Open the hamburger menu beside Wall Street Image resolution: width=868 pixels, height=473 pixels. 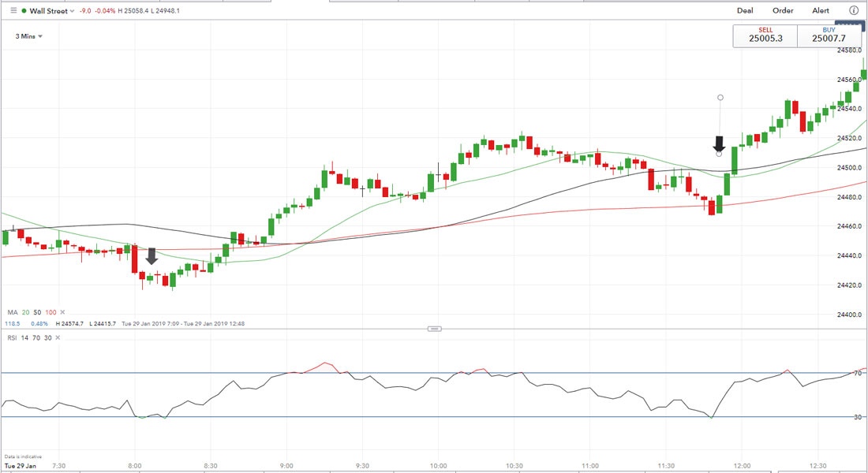(13, 11)
